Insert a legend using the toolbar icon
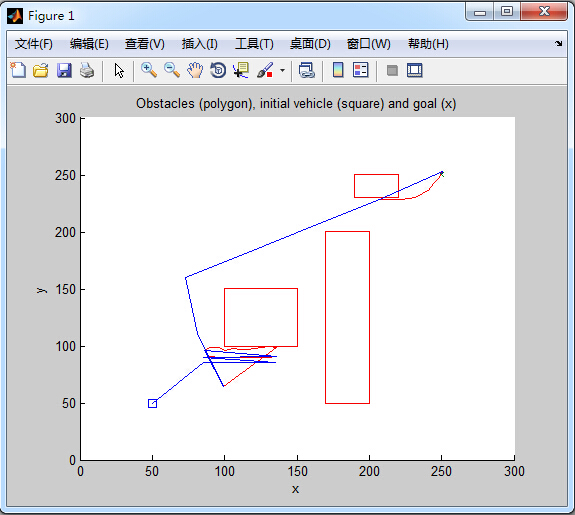The height and width of the screenshot is (515, 575). click(x=360, y=70)
